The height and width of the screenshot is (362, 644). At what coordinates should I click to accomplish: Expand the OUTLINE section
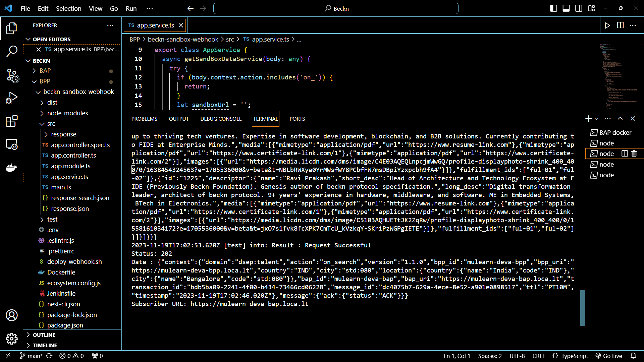pos(44,335)
